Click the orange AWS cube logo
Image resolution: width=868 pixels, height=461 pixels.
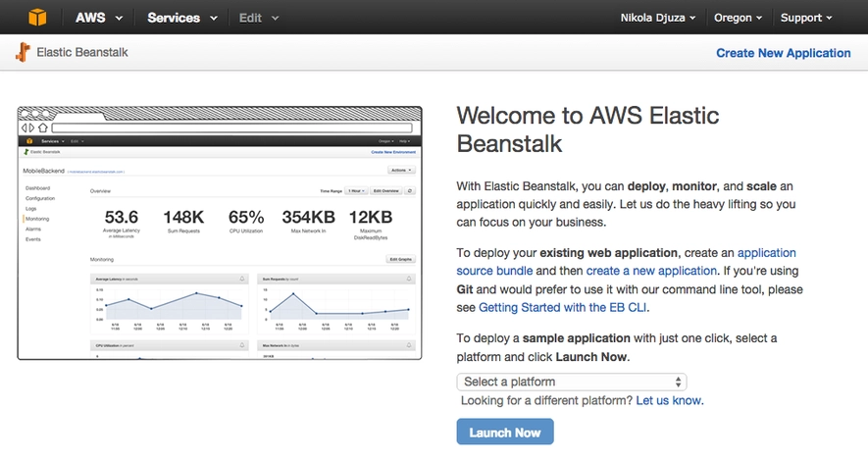pyautogui.click(x=37, y=18)
